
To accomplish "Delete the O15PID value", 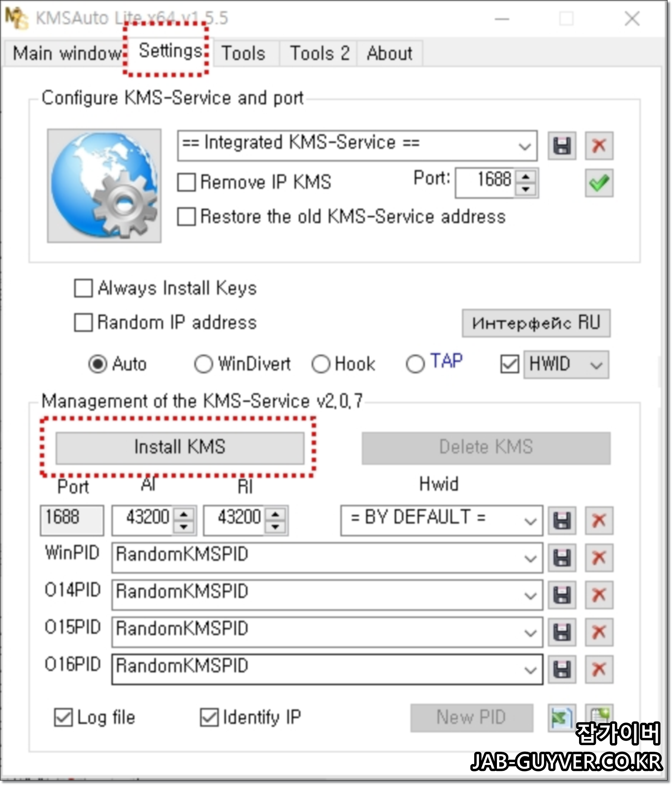I will (x=599, y=632).
